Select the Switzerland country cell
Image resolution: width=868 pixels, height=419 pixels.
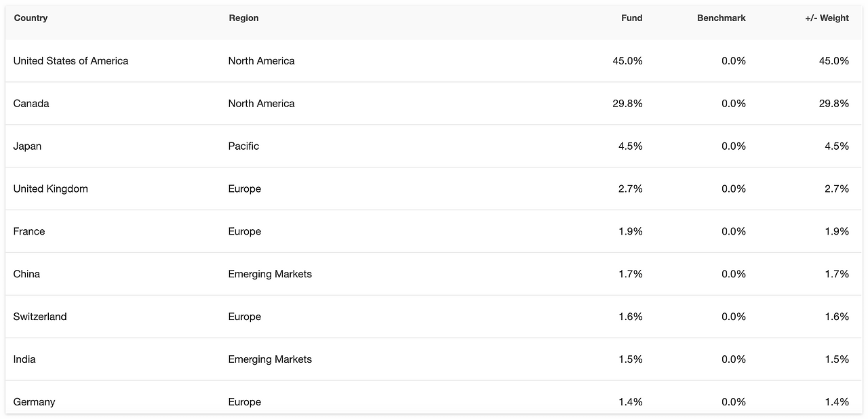tap(40, 317)
